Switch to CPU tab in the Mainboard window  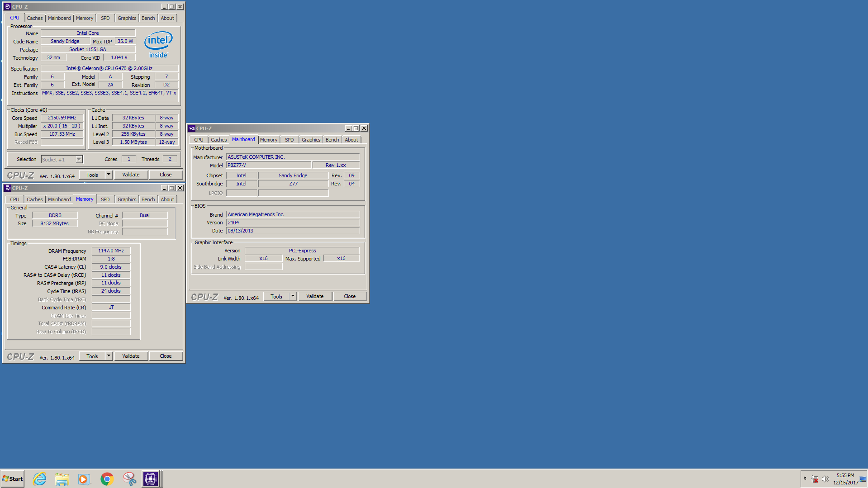(199, 140)
